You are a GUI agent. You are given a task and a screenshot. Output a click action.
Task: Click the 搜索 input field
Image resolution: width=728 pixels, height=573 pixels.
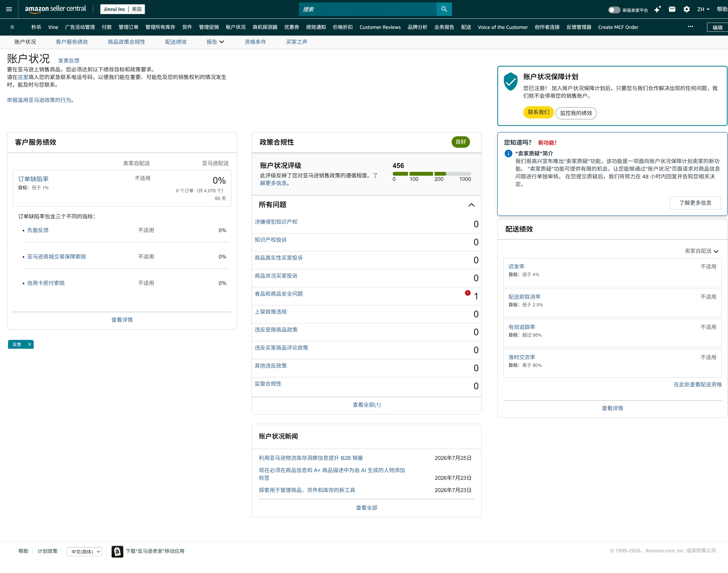point(367,9)
